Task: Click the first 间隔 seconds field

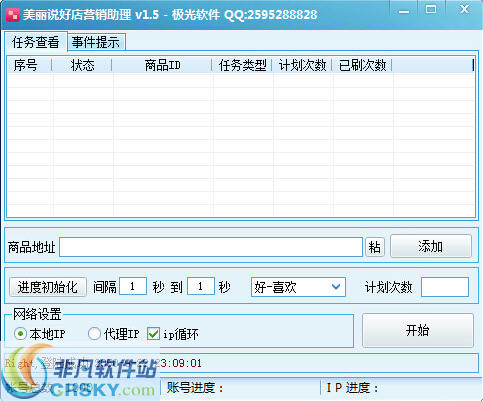Action: pos(133,286)
